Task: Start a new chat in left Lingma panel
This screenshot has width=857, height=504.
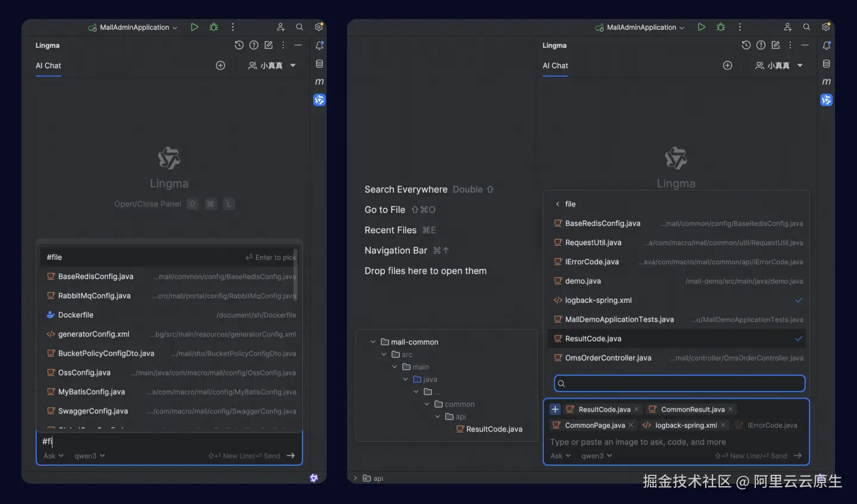Action: [x=220, y=65]
